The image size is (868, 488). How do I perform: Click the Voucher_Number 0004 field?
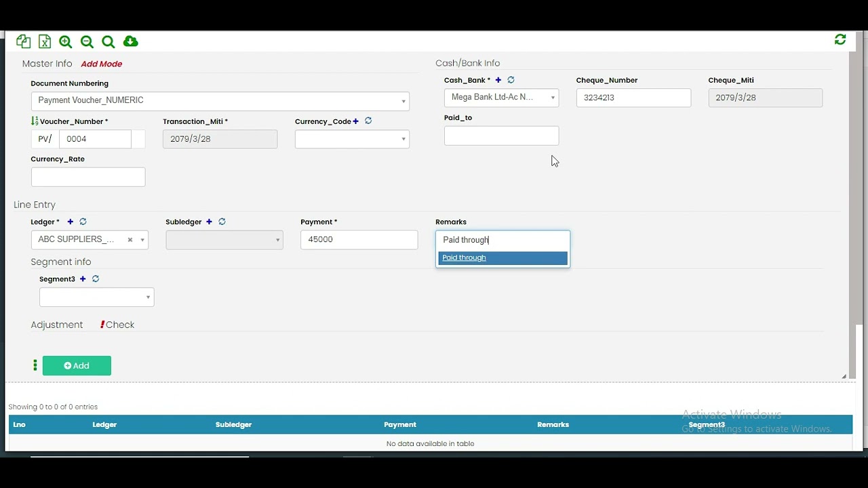click(95, 139)
